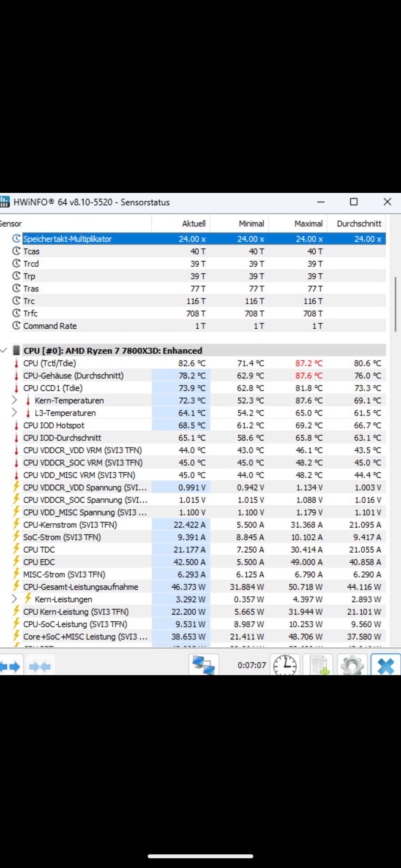Open sensor settings gear icon

click(352, 665)
